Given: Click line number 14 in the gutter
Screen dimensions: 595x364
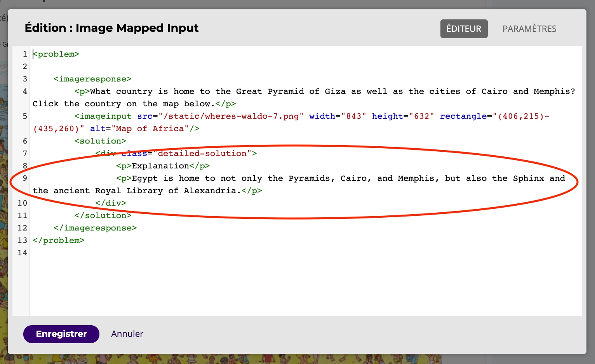Looking at the screenshot, I should click(23, 253).
